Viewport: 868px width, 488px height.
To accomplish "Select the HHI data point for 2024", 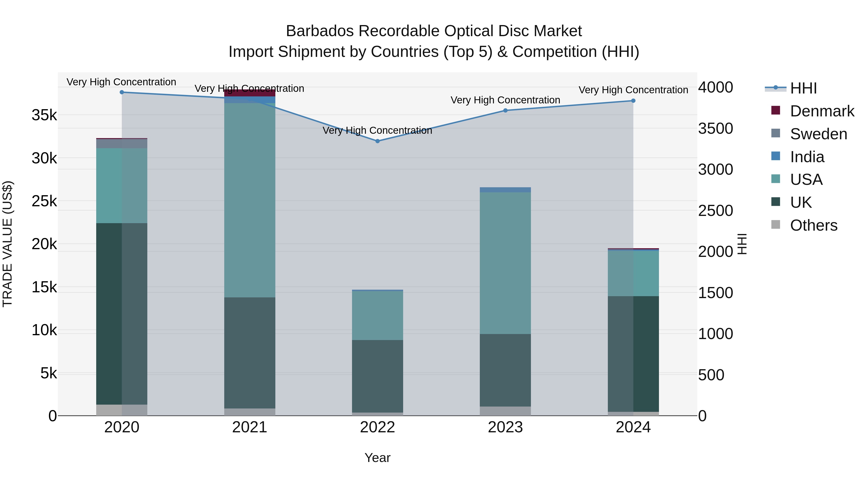I will 633,101.
